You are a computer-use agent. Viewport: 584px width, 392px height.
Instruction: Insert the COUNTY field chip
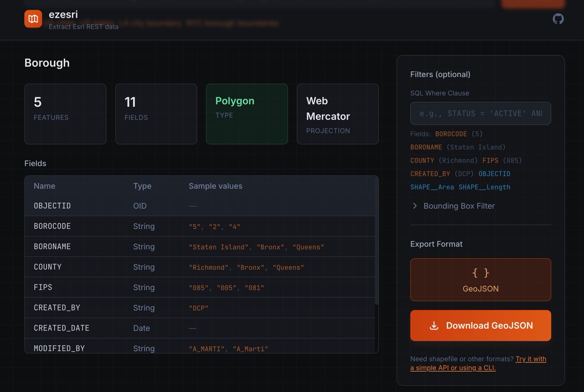point(422,160)
